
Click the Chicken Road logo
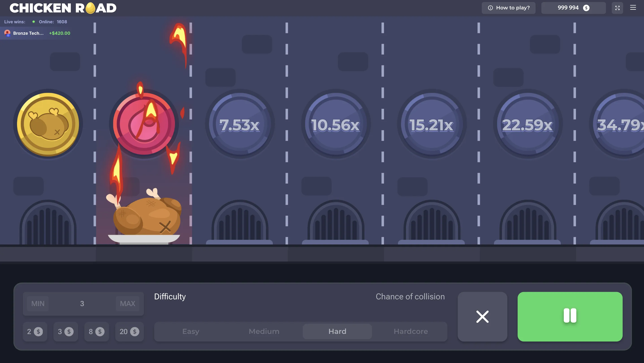tap(63, 8)
